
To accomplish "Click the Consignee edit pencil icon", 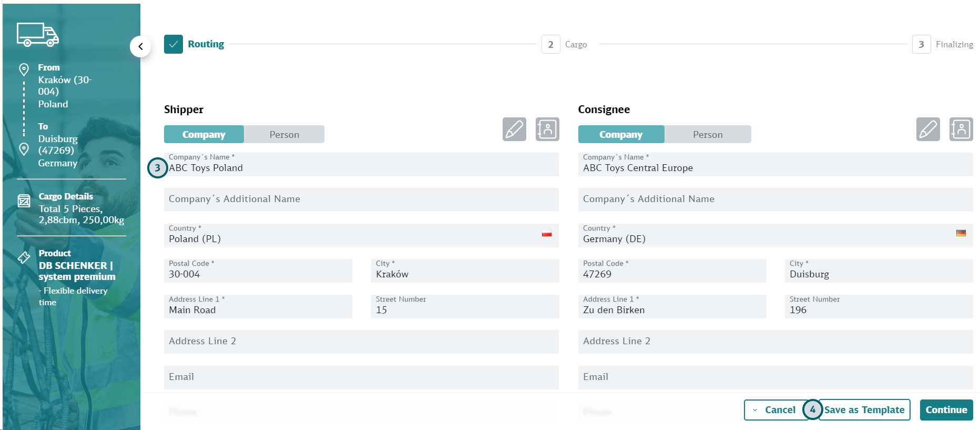I will pyautogui.click(x=928, y=129).
